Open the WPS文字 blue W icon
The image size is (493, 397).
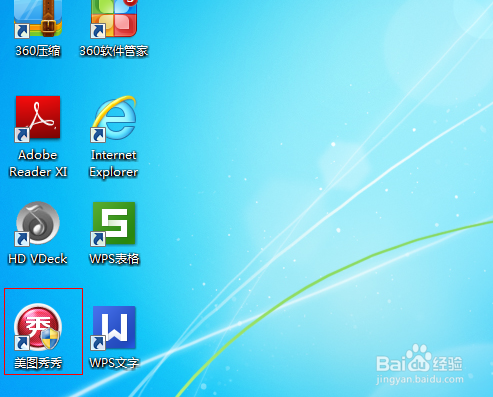[x=114, y=328]
